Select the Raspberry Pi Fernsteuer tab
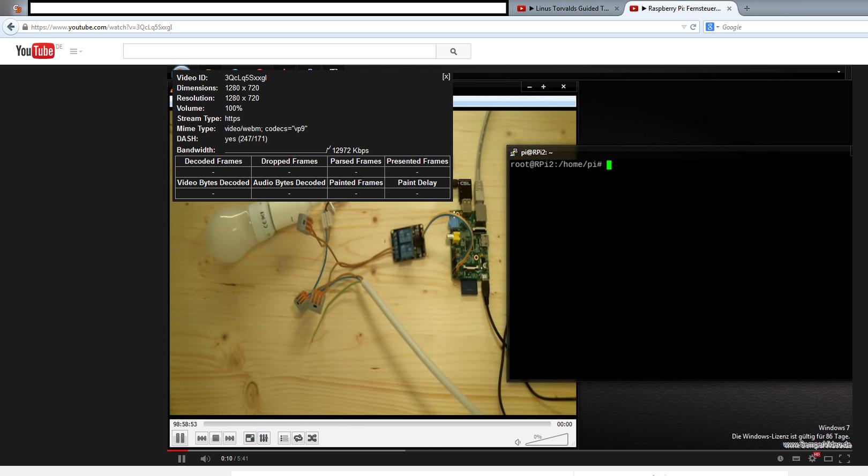This screenshot has width=868, height=476. (680, 9)
